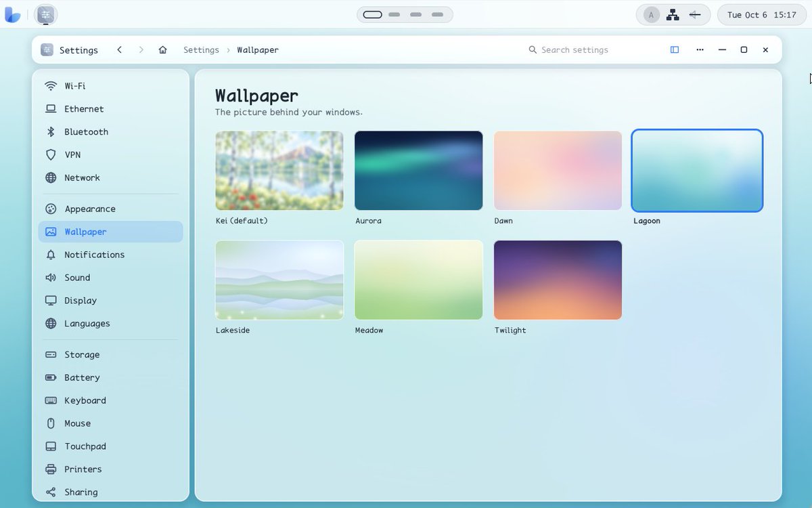
Task: Click the Settings window title icon
Action: [x=47, y=50]
